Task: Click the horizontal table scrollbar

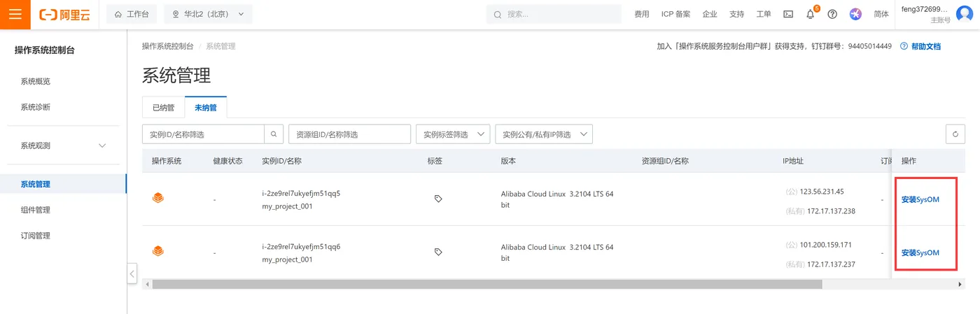Action: [486, 285]
